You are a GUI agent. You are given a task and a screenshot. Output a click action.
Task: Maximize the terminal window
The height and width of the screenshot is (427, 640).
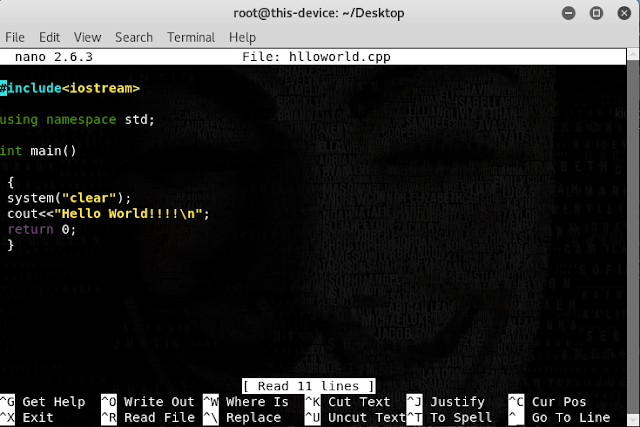(x=596, y=13)
